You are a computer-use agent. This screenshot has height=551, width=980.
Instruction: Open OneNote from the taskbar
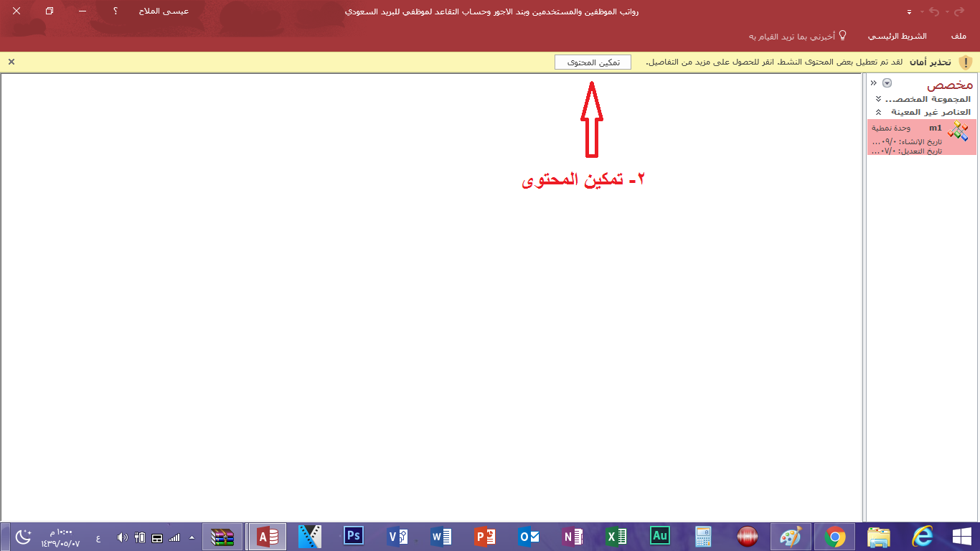[573, 536]
